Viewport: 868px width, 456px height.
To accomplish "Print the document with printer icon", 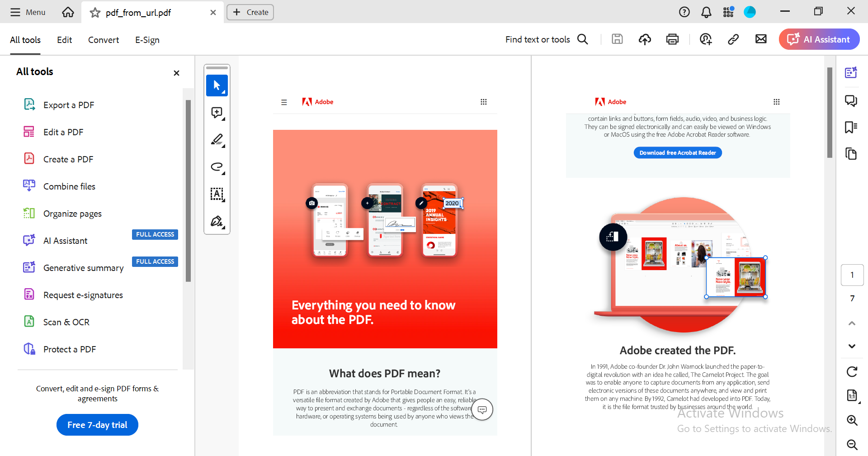I will [672, 39].
